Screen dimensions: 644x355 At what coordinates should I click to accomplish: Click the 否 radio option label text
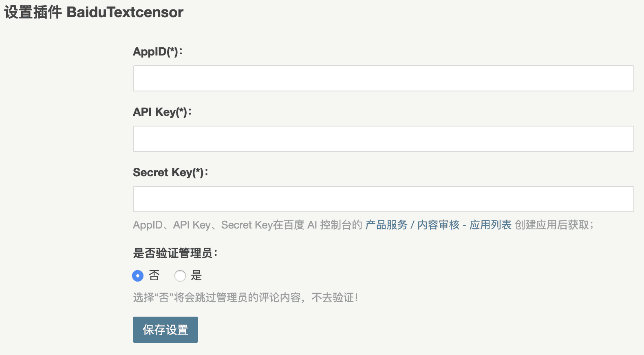pyautogui.click(x=154, y=276)
